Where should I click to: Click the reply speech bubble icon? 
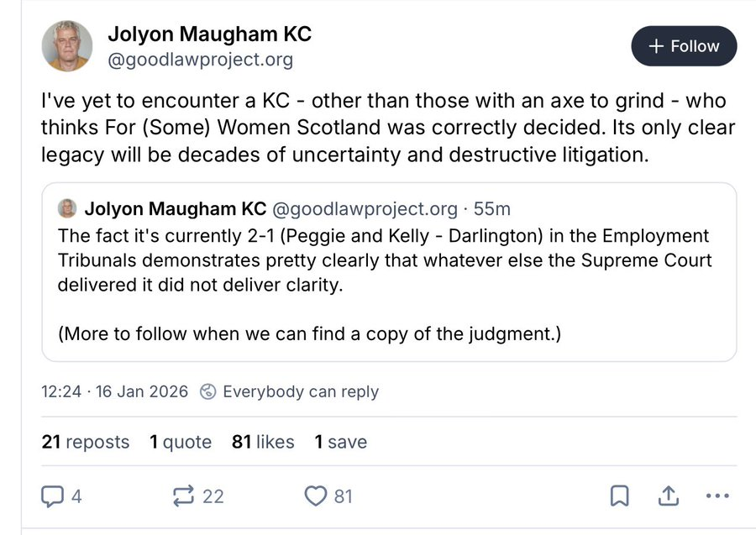[x=53, y=496]
